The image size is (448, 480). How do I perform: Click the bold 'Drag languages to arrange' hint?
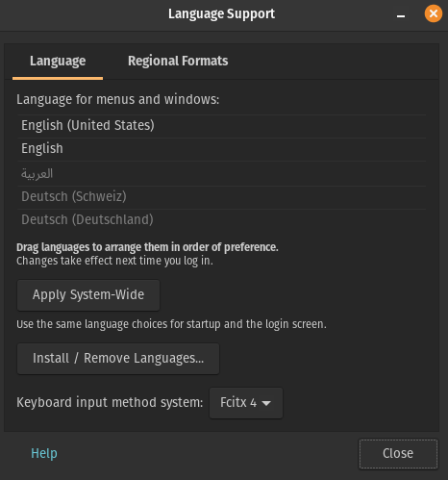[x=147, y=247]
